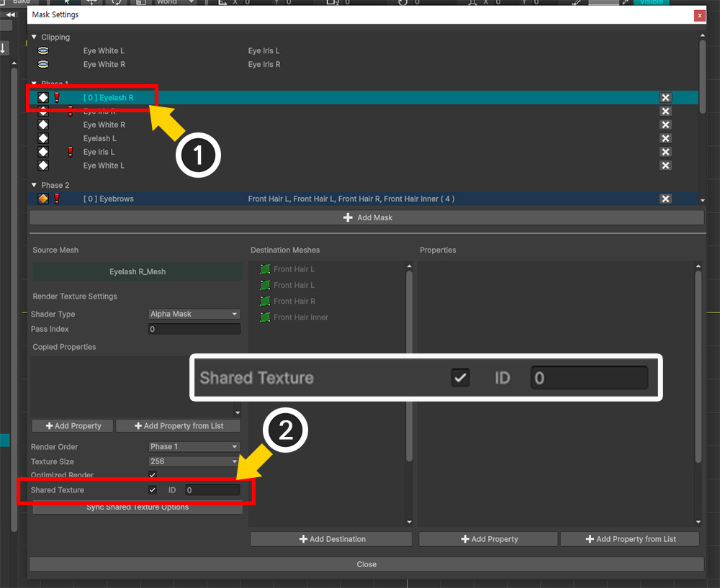Select the Eye Iris L row in Phase 1
Viewport: 720px width, 588px height.
click(x=363, y=151)
